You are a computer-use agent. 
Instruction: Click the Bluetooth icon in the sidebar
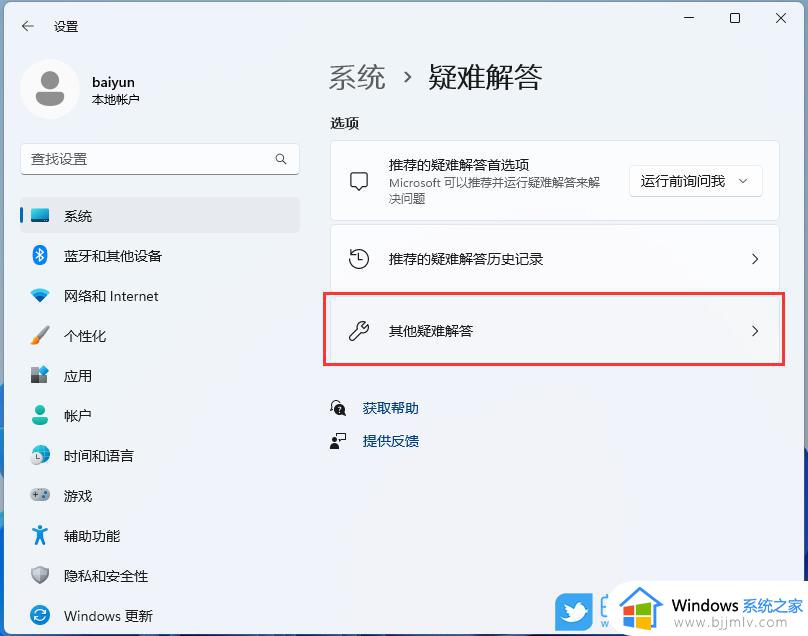tap(40, 255)
